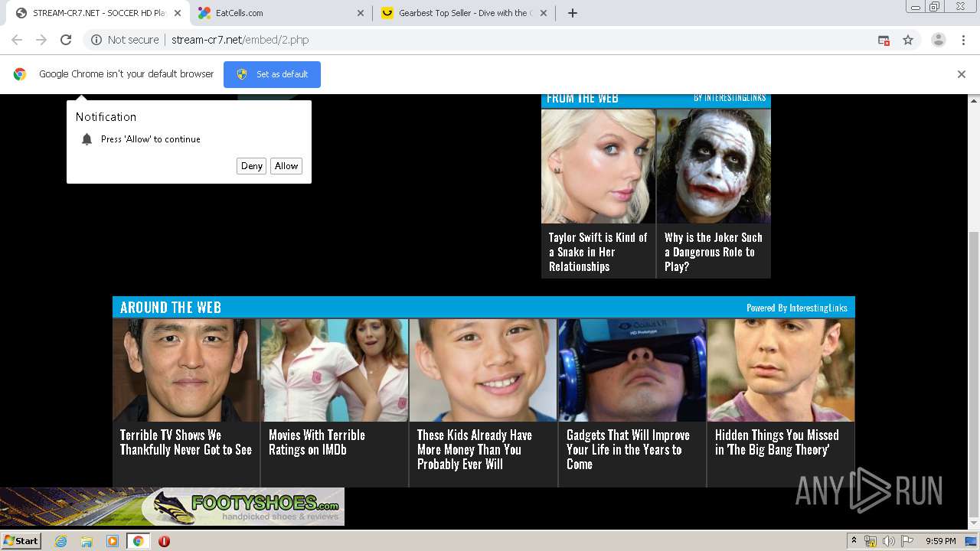Open a new tab with the plus button
This screenshot has width=980, height=551.
[x=573, y=13]
